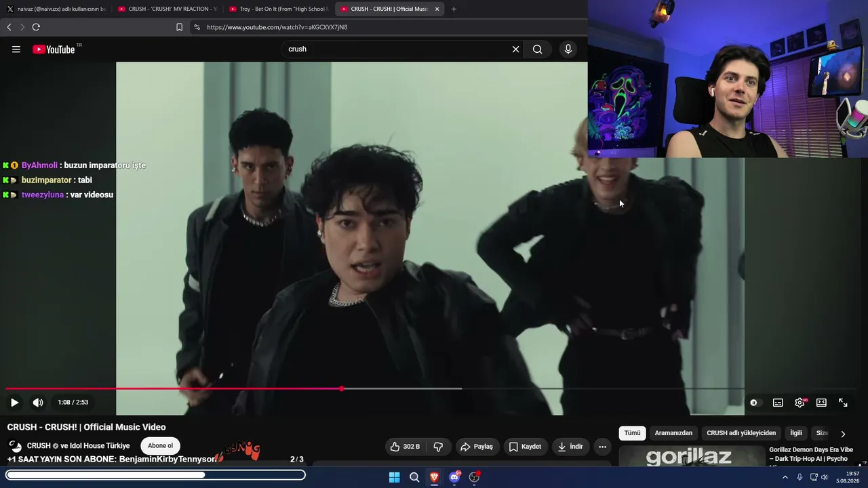Close the active CRUSH Official Music tab
This screenshot has width=868, height=488.
tap(437, 9)
